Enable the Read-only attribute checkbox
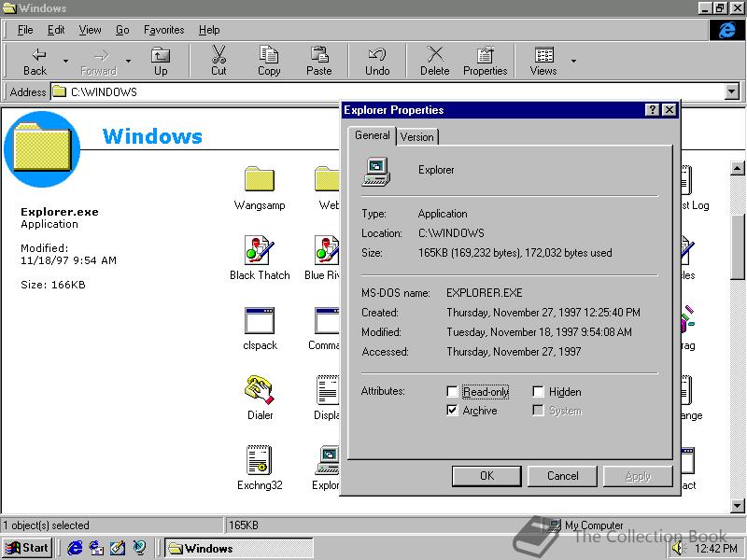The height and width of the screenshot is (560, 747). 452,391
